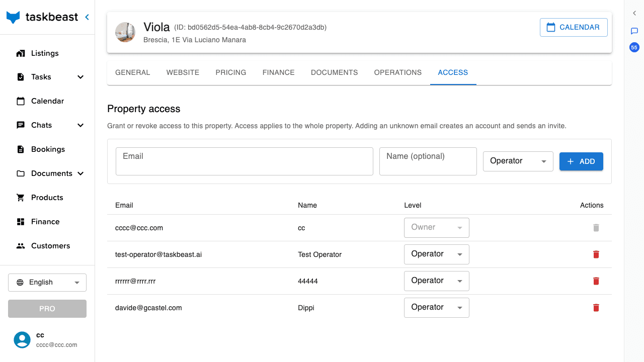Click the 55 notification badge
Image resolution: width=644 pixels, height=362 pixels.
point(634,48)
